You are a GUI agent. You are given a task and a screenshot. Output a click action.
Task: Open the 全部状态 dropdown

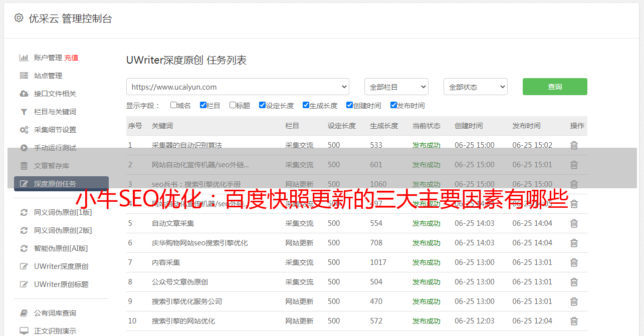point(476,87)
